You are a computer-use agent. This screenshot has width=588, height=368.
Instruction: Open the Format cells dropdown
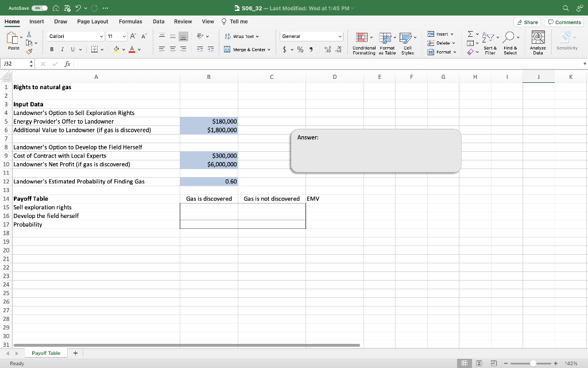(442, 52)
